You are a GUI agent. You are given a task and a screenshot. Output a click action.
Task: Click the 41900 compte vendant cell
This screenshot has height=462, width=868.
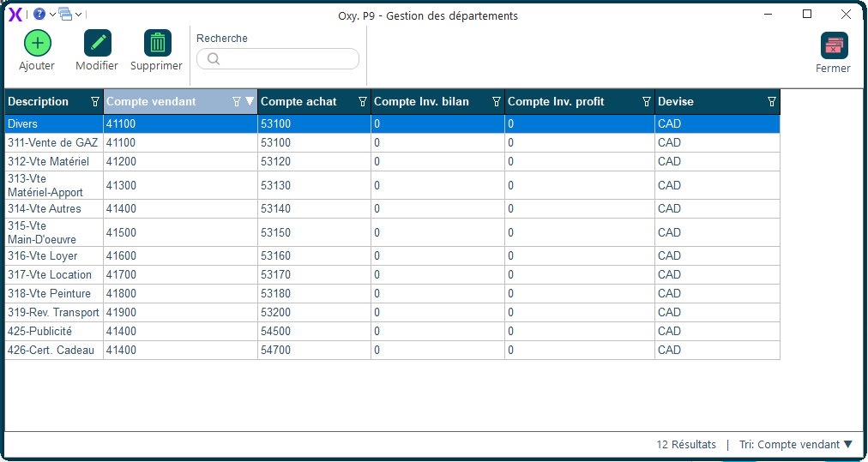pyautogui.click(x=180, y=312)
